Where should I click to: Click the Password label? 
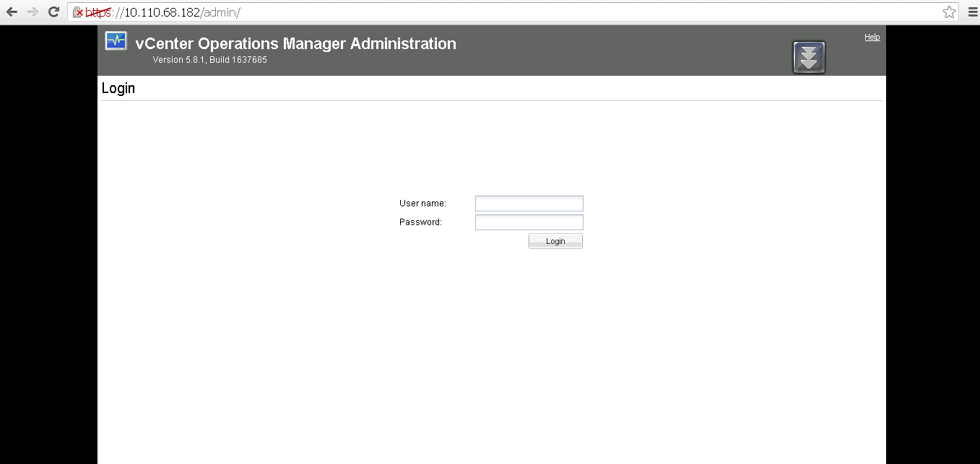point(420,222)
